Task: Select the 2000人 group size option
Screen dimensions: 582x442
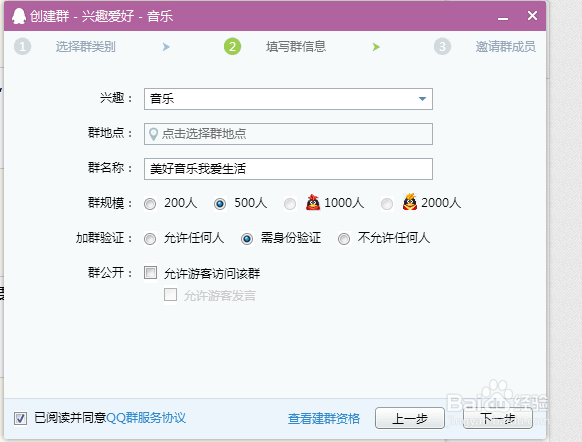Action: (387, 204)
